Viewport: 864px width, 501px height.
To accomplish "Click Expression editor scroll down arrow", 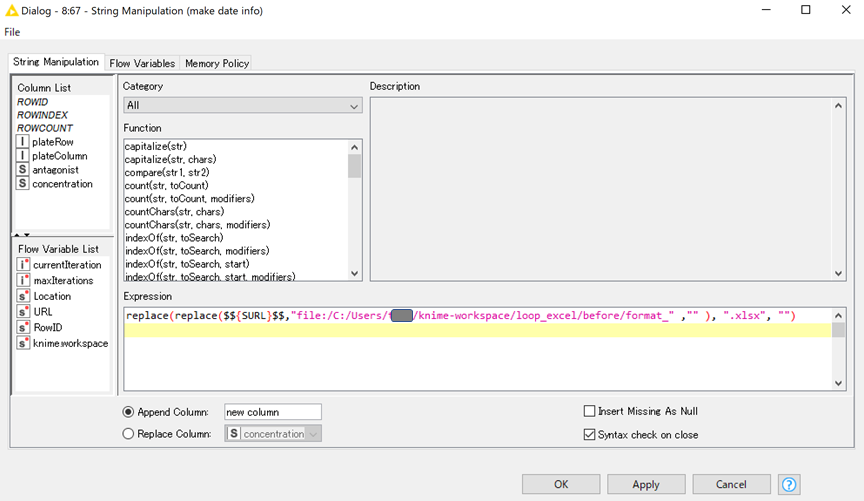I will point(838,383).
